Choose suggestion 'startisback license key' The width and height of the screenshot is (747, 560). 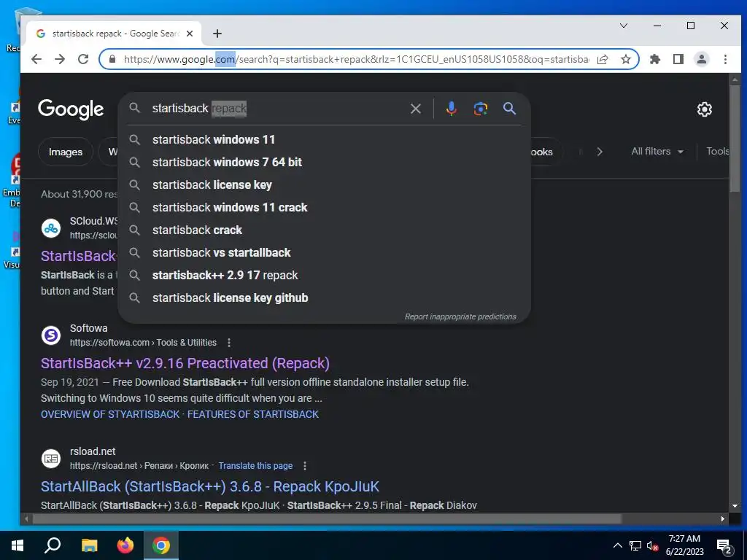tap(325, 184)
